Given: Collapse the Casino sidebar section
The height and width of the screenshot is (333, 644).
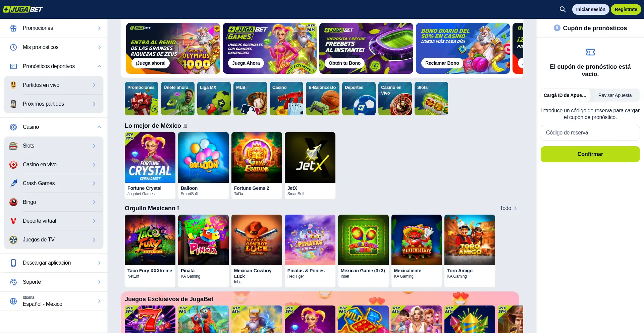Looking at the screenshot, I should tap(99, 127).
